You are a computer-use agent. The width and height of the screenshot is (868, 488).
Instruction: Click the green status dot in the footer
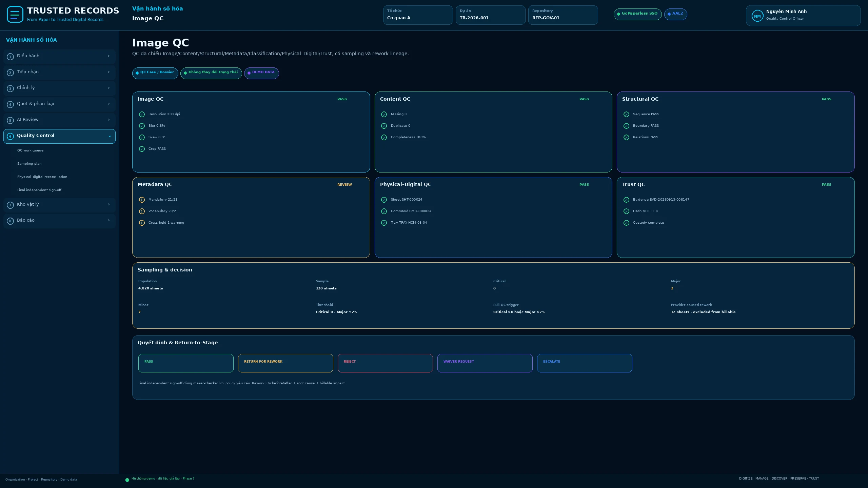[127, 480]
